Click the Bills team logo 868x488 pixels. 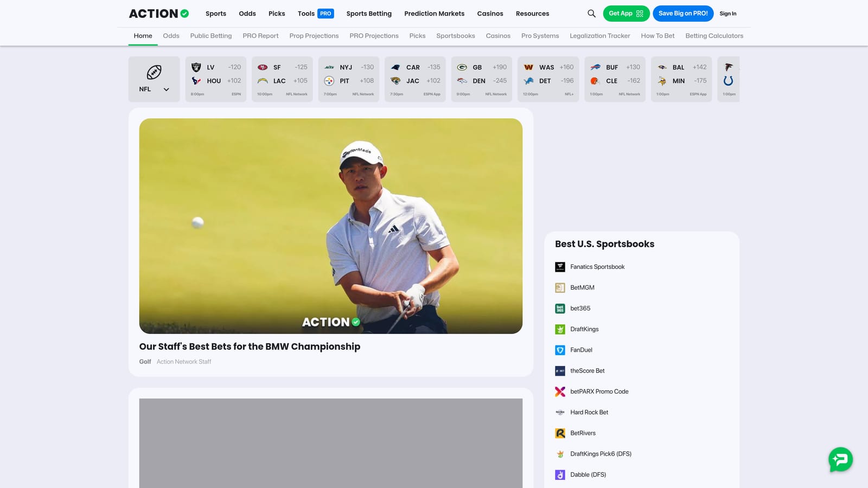pyautogui.click(x=595, y=67)
